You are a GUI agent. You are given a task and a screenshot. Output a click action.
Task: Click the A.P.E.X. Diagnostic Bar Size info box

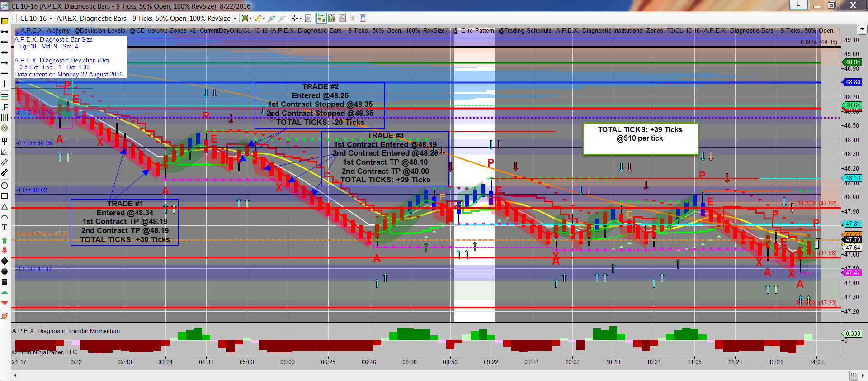71,57
